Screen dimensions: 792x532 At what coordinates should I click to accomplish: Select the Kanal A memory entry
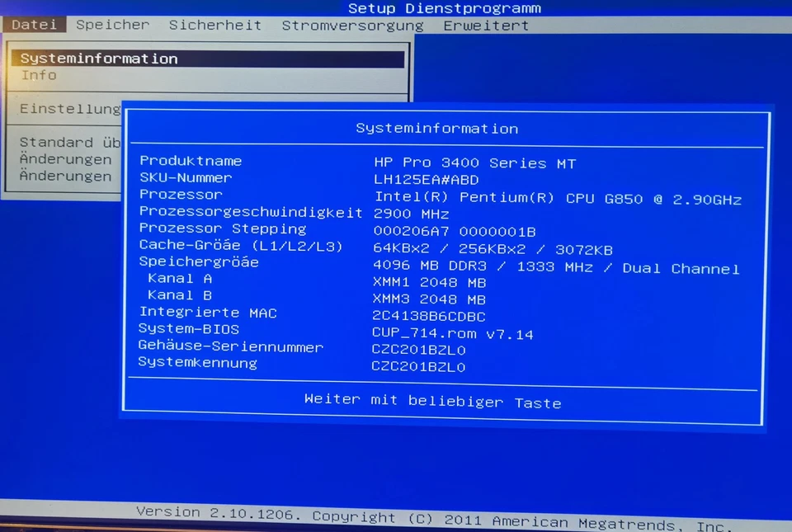point(178,279)
